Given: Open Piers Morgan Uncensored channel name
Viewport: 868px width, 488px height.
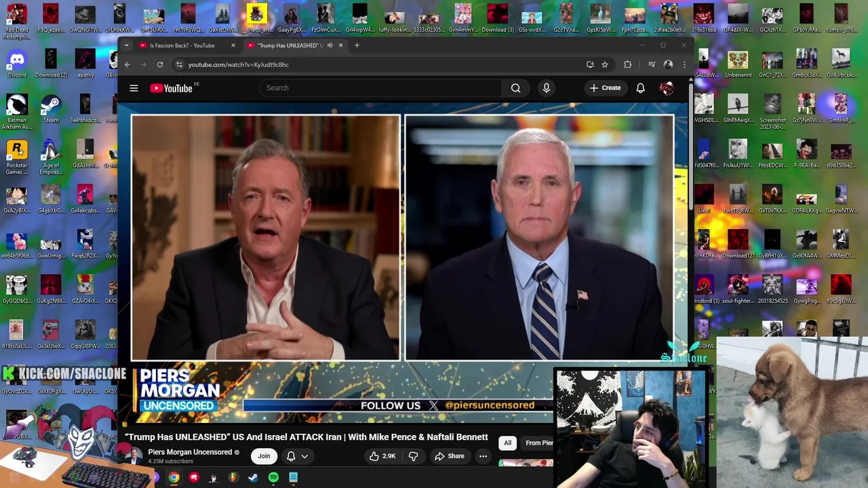Looking at the screenshot, I should click(190, 452).
